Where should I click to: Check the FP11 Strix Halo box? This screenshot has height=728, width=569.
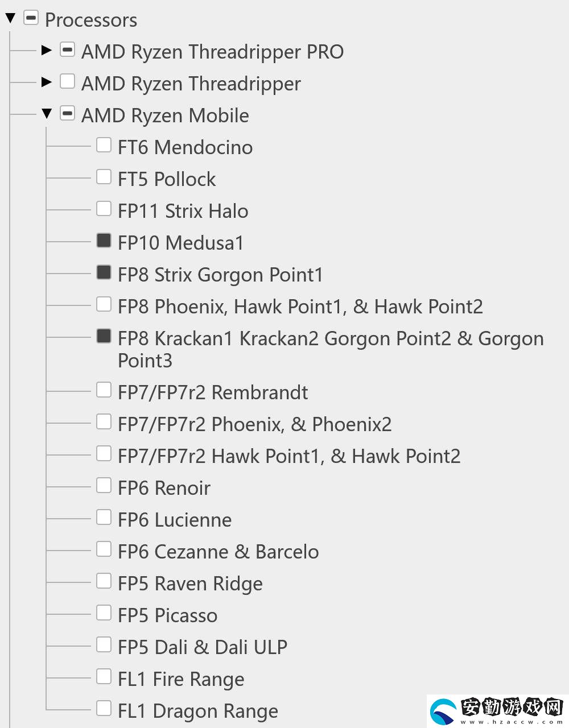pyautogui.click(x=104, y=209)
